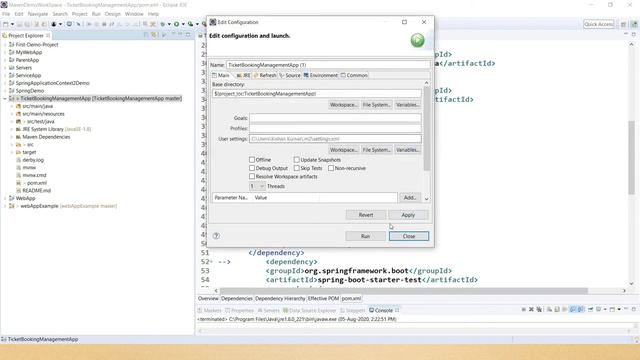
Task: Click the editor vertical scrollbar thumb
Action: pyautogui.click(x=631, y=157)
